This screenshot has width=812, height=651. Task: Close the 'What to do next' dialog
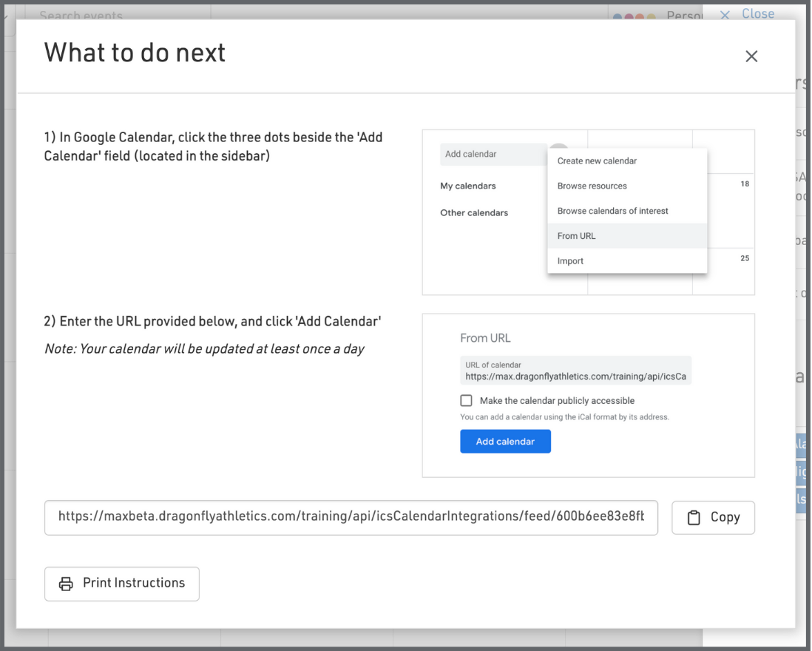[751, 56]
